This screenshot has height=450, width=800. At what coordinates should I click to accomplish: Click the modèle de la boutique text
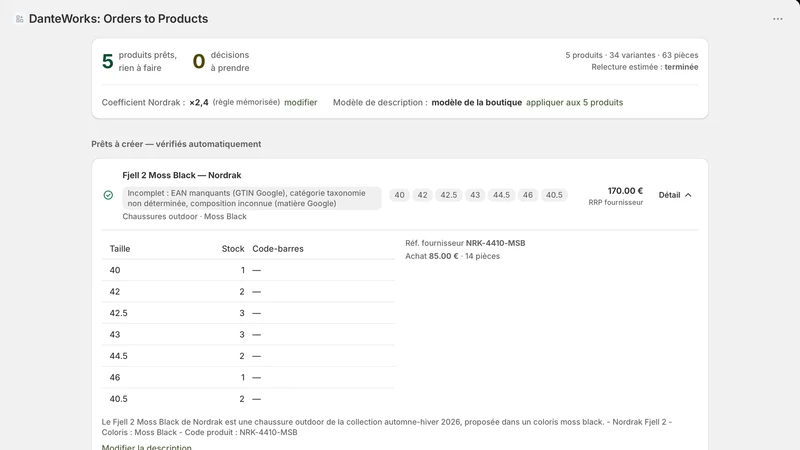(x=477, y=102)
